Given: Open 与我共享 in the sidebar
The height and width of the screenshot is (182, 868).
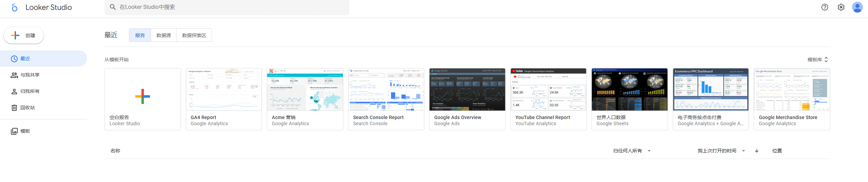Looking at the screenshot, I should [x=44, y=75].
